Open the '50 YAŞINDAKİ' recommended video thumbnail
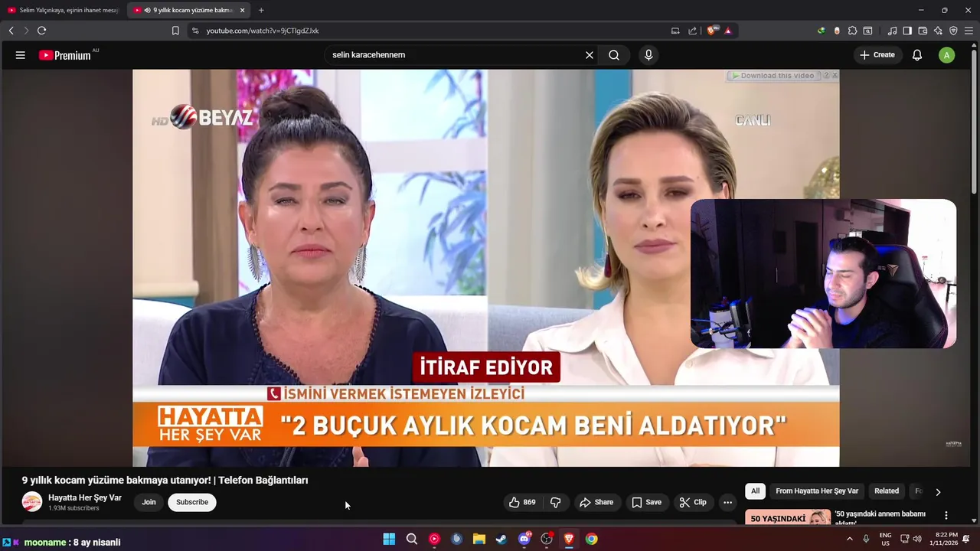The width and height of the screenshot is (980, 551). click(x=788, y=517)
